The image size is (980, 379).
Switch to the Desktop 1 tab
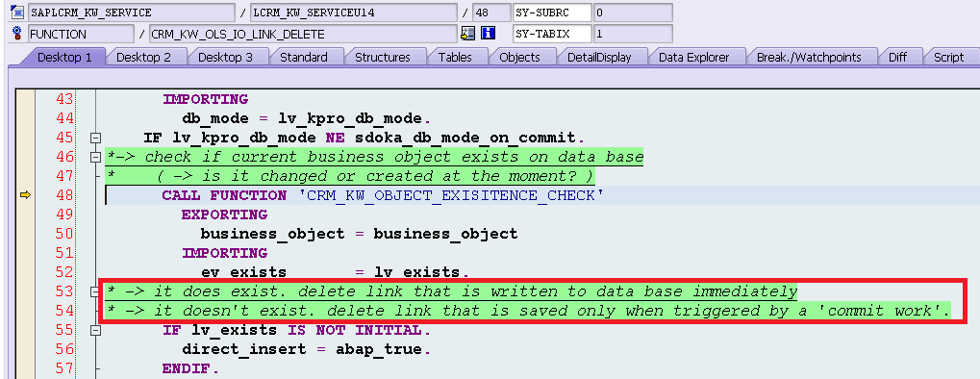pyautogui.click(x=63, y=57)
